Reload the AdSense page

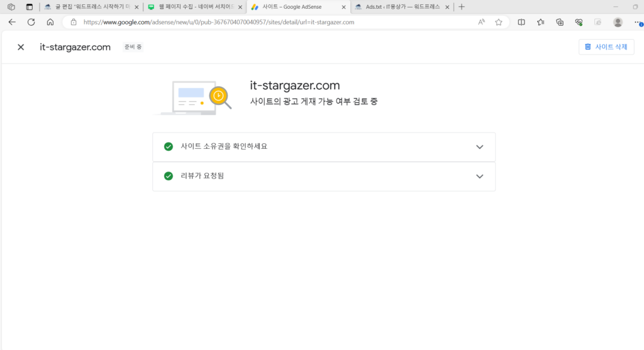click(31, 22)
